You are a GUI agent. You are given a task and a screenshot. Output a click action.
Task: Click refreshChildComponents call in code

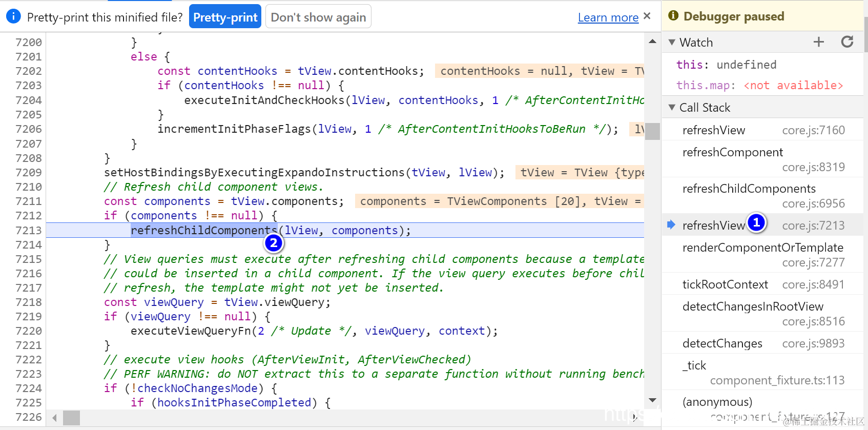(204, 231)
